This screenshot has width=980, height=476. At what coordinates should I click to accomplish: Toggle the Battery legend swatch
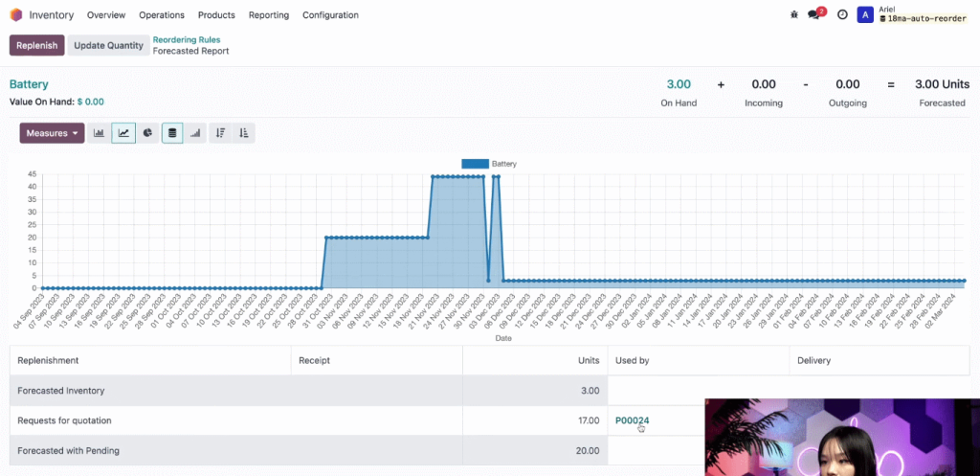tap(475, 164)
